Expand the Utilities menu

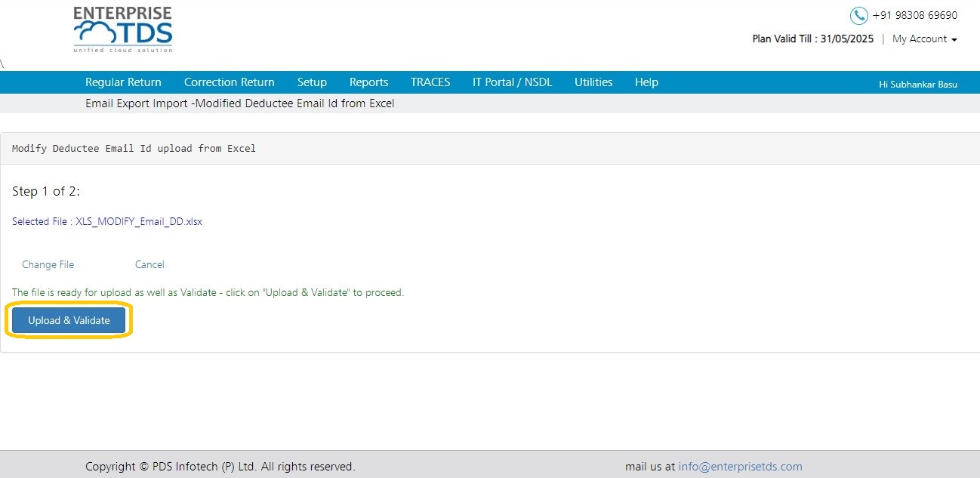point(593,82)
